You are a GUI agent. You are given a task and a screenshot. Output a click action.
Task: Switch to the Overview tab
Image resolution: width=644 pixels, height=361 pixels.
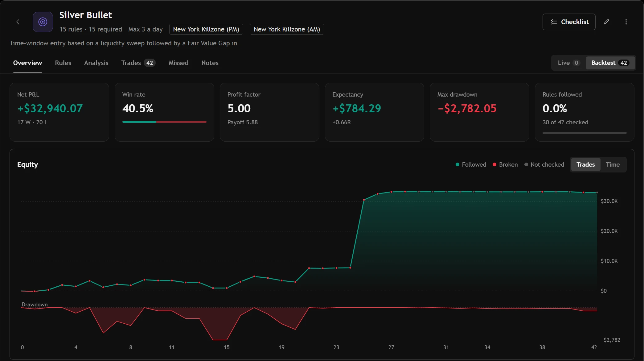(27, 63)
